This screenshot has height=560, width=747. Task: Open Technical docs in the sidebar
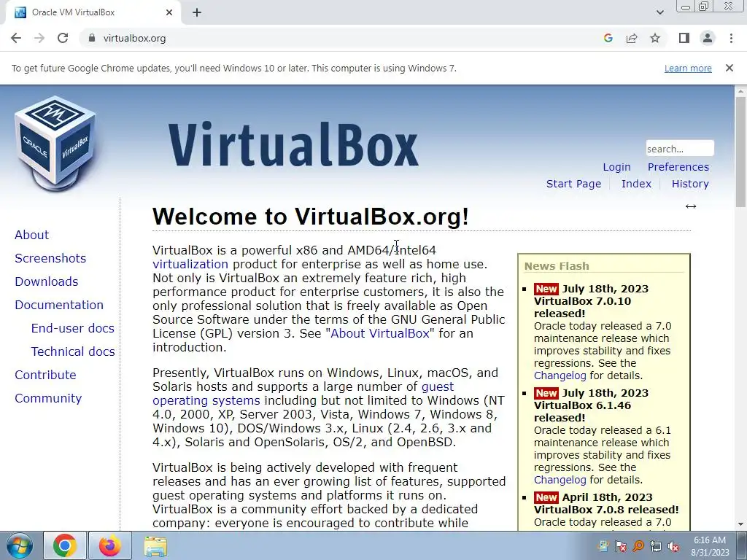[73, 351]
